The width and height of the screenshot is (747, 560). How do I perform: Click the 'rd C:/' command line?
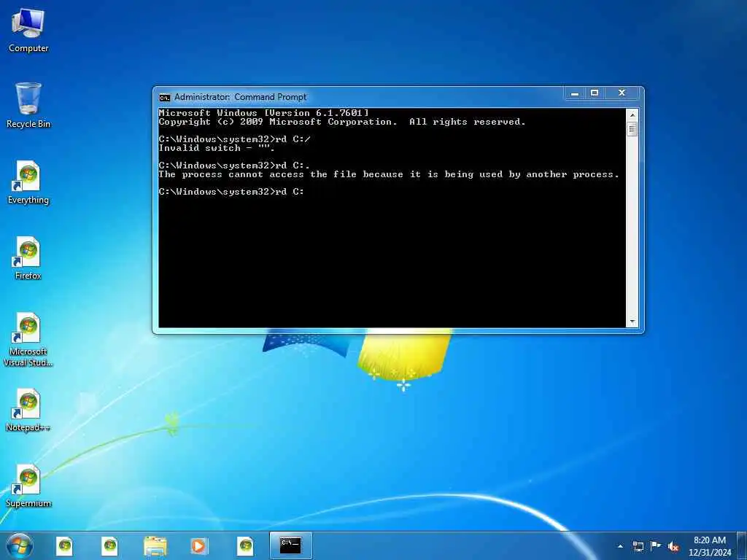(x=234, y=139)
